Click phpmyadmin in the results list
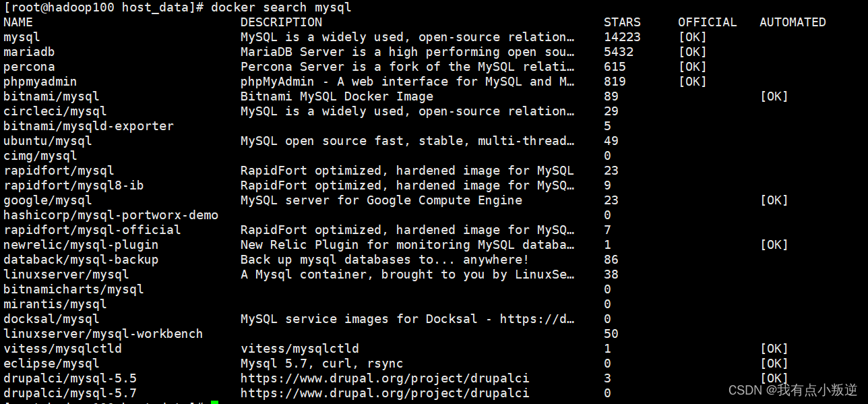The height and width of the screenshot is (404, 868). click(x=40, y=82)
